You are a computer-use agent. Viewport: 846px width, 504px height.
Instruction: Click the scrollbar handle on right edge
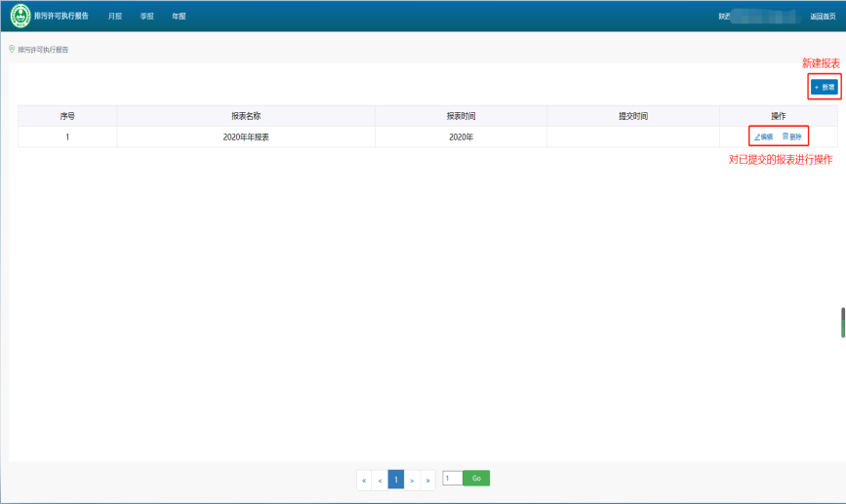(843, 323)
